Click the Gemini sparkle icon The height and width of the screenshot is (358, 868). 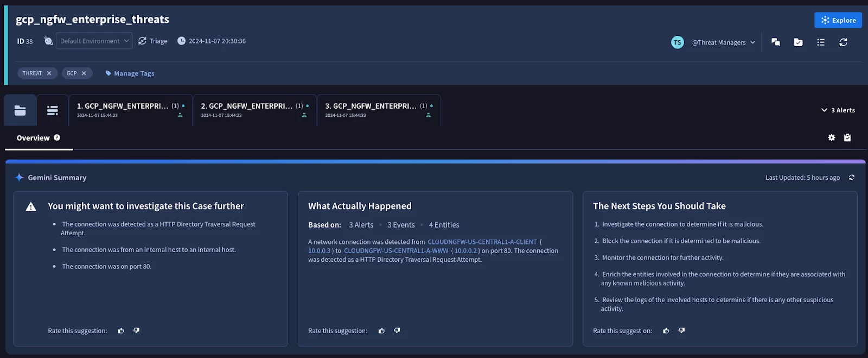click(19, 178)
